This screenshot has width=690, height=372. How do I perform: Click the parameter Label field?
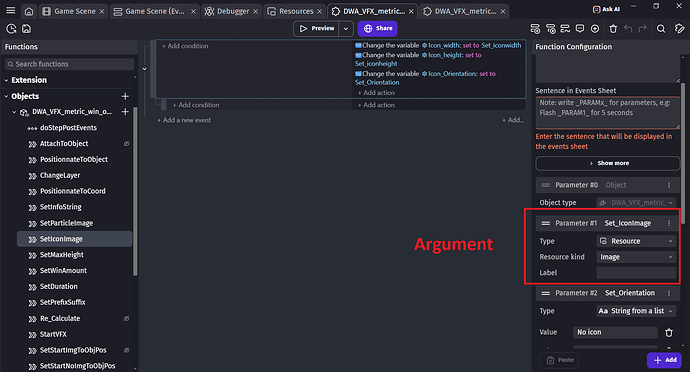click(636, 273)
